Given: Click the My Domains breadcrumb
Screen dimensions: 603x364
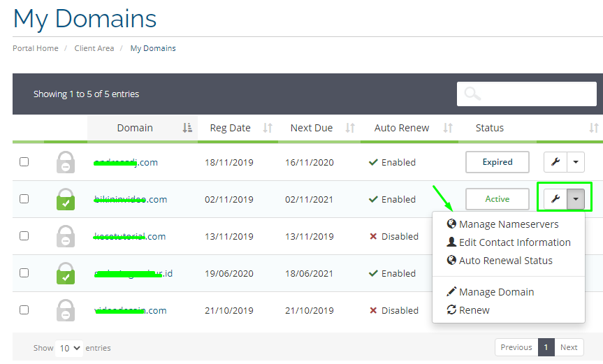Looking at the screenshot, I should [x=153, y=48].
